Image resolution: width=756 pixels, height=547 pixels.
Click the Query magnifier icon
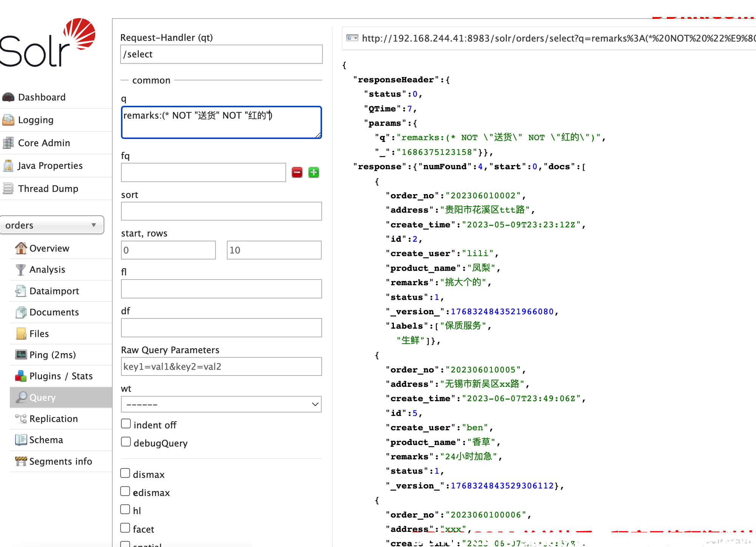click(x=21, y=397)
